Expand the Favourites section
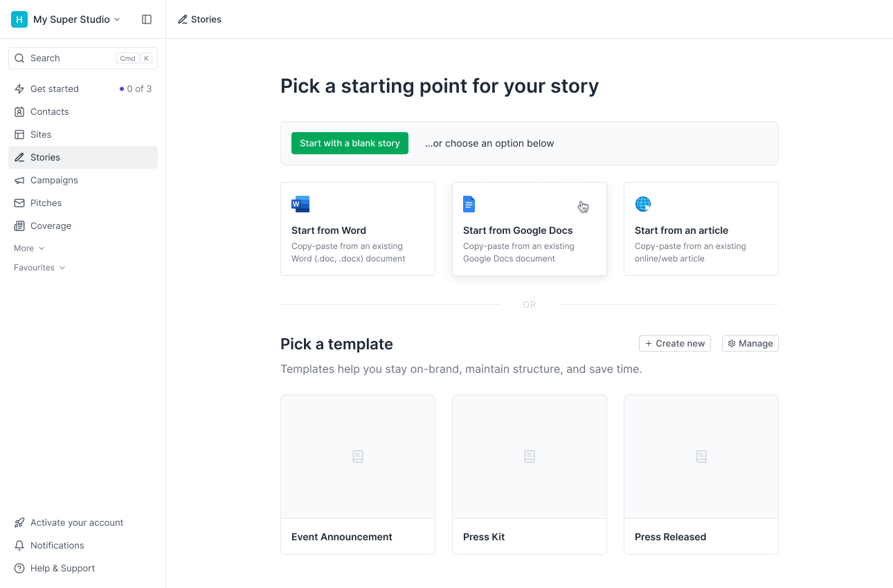This screenshot has width=893, height=588. click(39, 267)
